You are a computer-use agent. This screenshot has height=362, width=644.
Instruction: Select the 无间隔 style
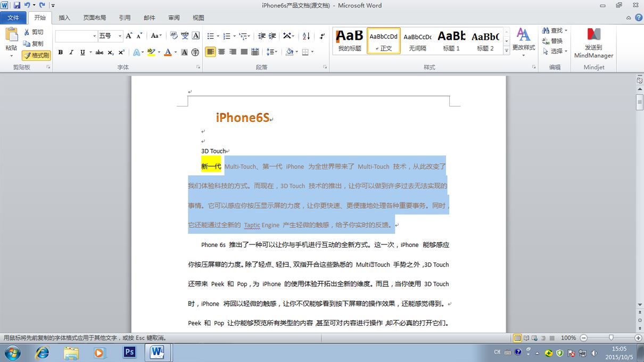point(417,40)
